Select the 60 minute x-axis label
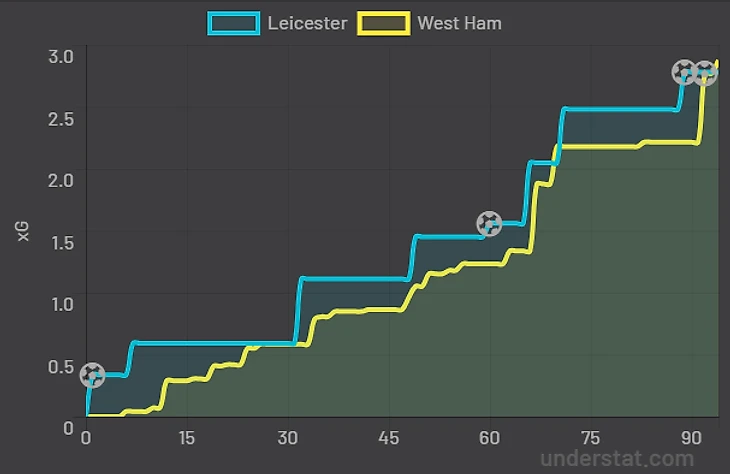Screen dimensions: 730x474 [489, 438]
